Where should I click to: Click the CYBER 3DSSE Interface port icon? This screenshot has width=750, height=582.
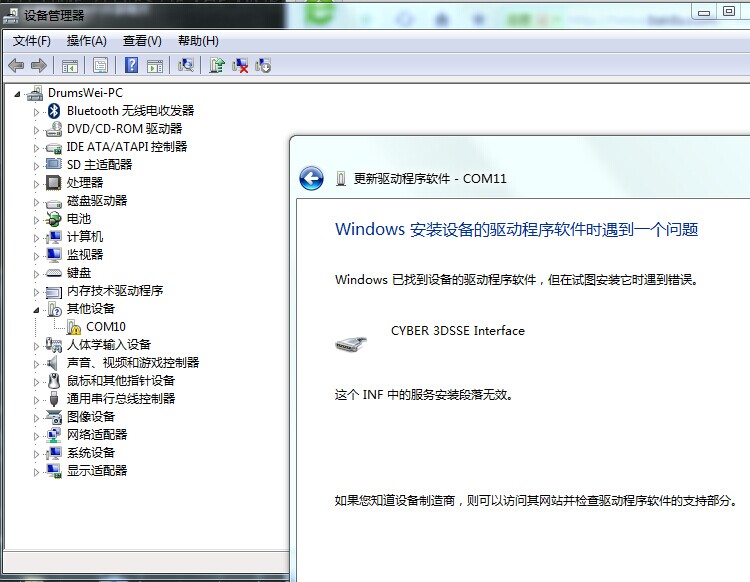[x=351, y=343]
